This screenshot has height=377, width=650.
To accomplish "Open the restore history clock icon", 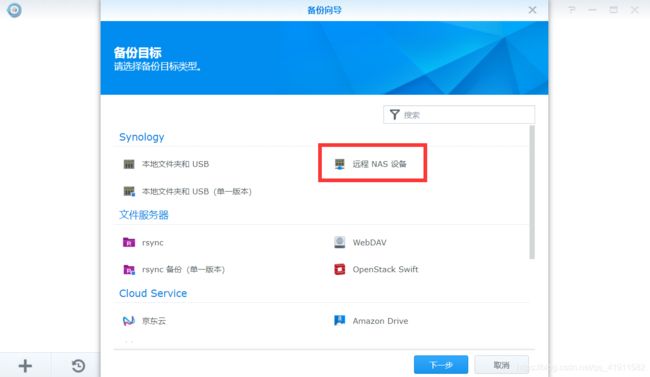I will (x=78, y=365).
